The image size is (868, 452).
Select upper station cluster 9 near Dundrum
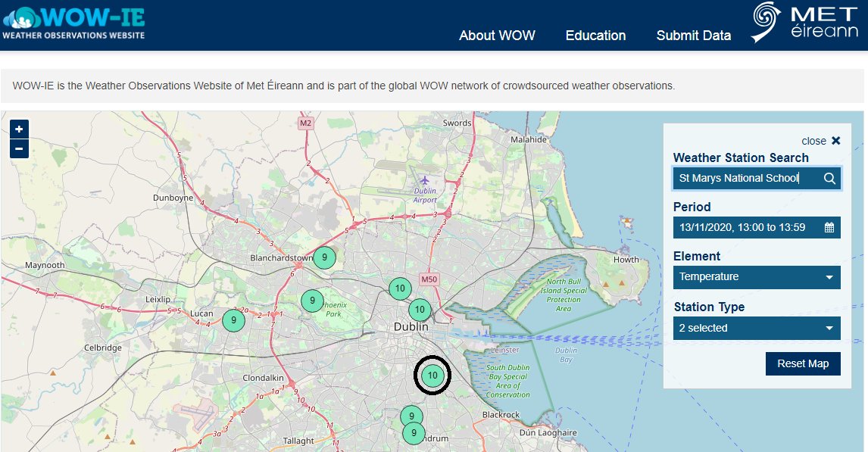point(411,416)
